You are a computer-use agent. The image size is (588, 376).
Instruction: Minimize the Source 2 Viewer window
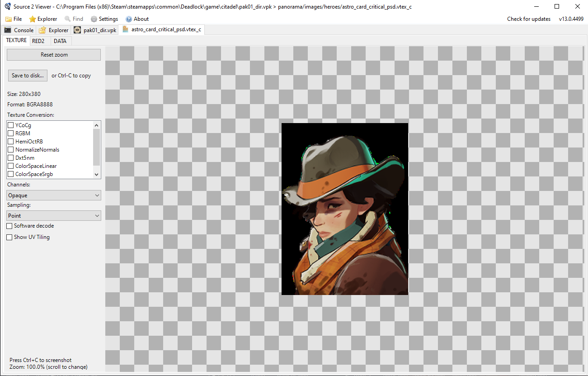[x=536, y=6]
